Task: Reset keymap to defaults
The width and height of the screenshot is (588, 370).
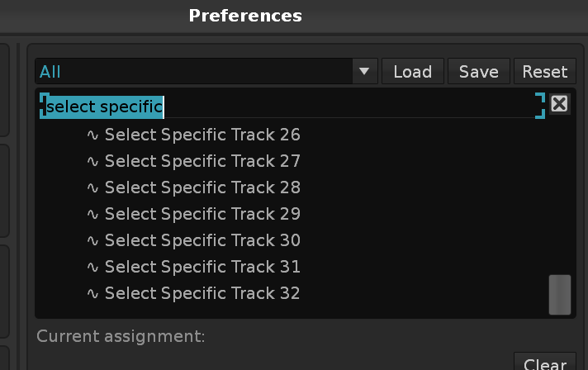Action: tap(544, 72)
